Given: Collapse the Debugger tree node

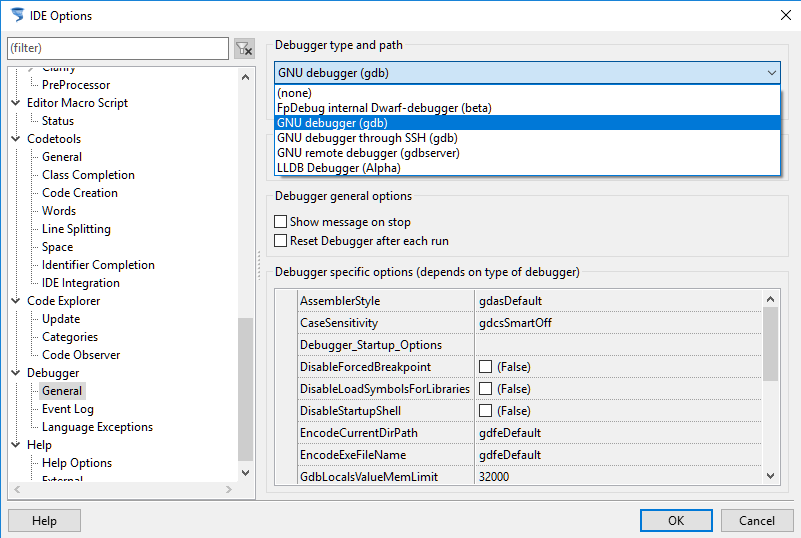Looking at the screenshot, I should click(16, 373).
